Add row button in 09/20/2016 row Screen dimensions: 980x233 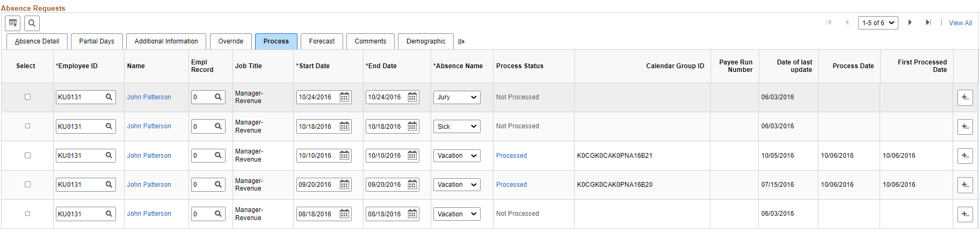pos(965,185)
